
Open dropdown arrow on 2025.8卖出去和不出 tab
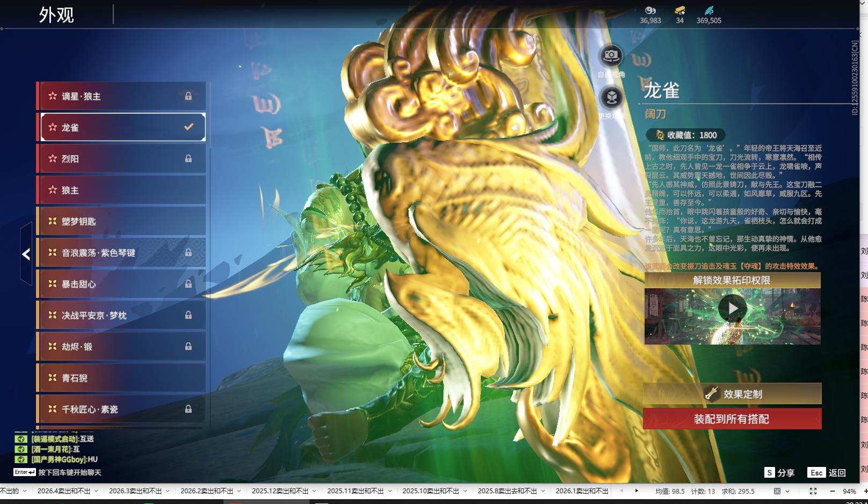point(543,491)
